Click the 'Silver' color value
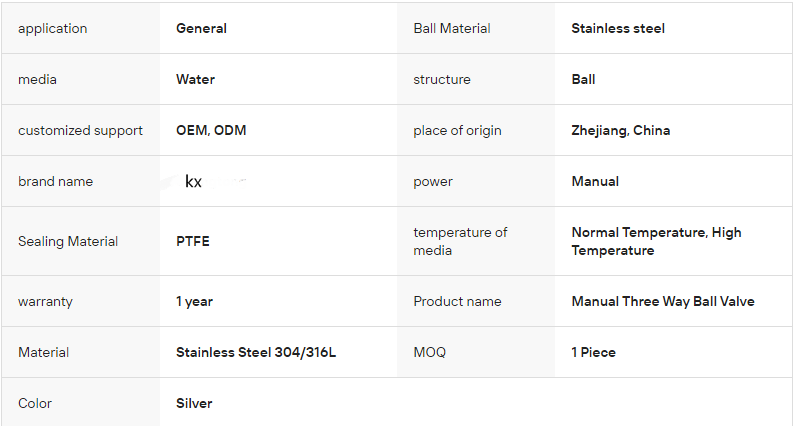 pos(194,403)
